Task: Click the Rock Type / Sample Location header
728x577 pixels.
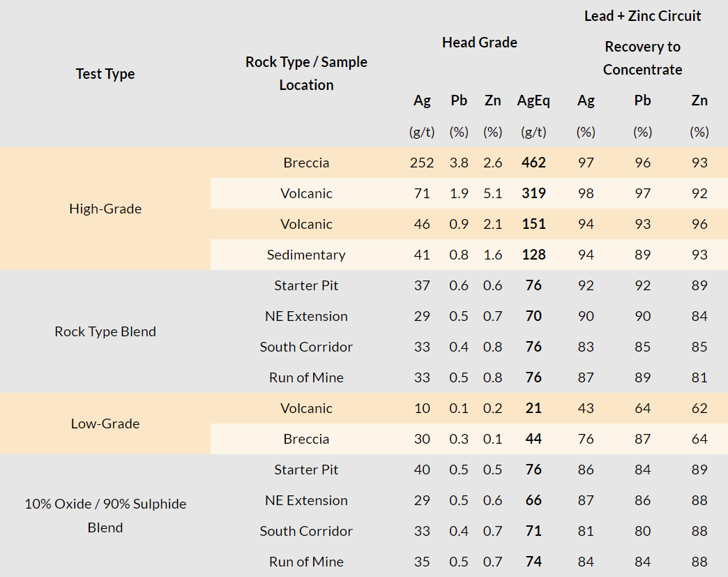Action: [x=306, y=73]
